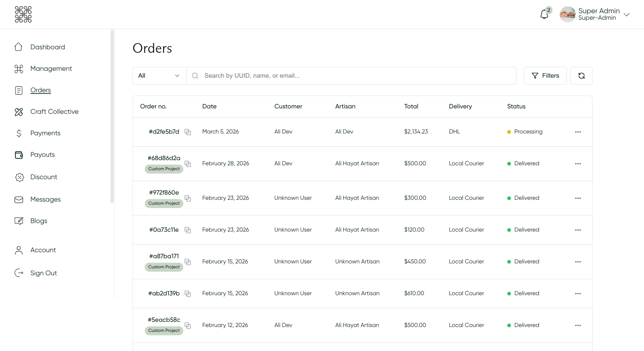Click the Dashboard home icon

pos(19,47)
